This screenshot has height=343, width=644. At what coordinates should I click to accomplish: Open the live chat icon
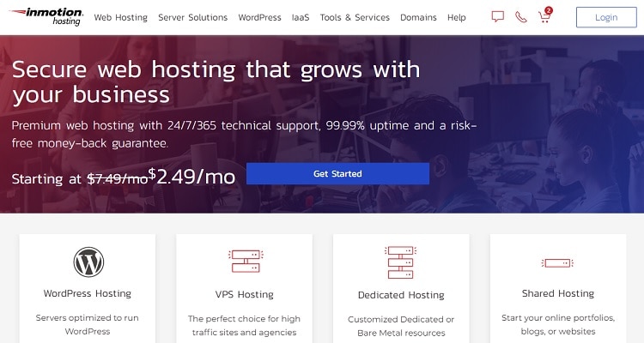498,17
